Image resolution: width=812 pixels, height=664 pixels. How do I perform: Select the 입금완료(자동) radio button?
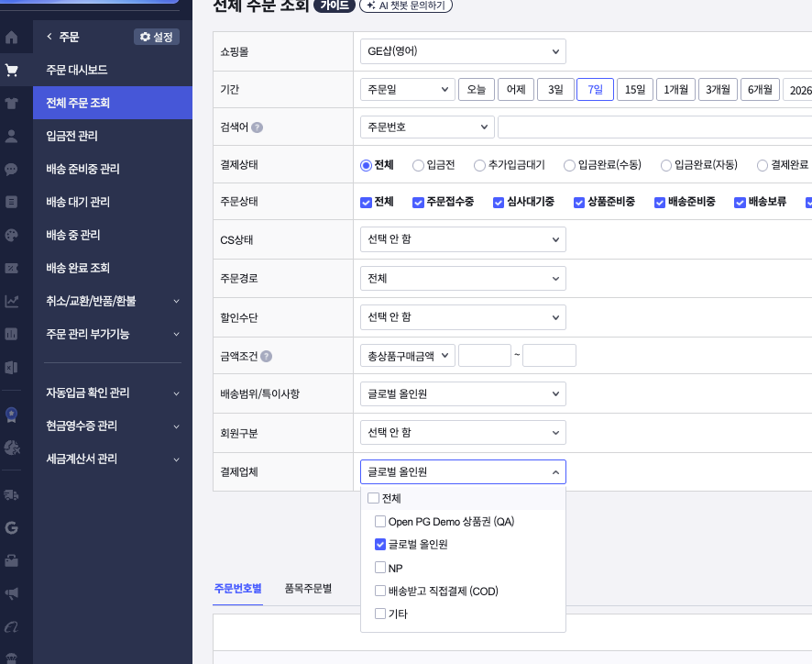click(666, 165)
